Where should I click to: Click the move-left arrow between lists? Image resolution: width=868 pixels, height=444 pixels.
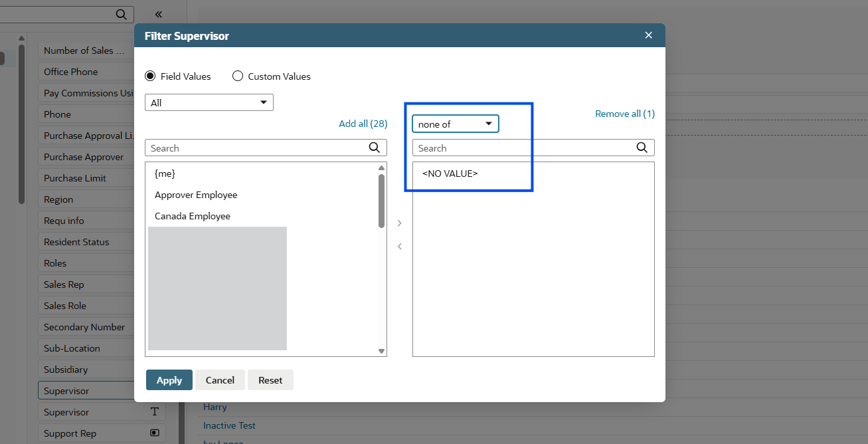400,247
